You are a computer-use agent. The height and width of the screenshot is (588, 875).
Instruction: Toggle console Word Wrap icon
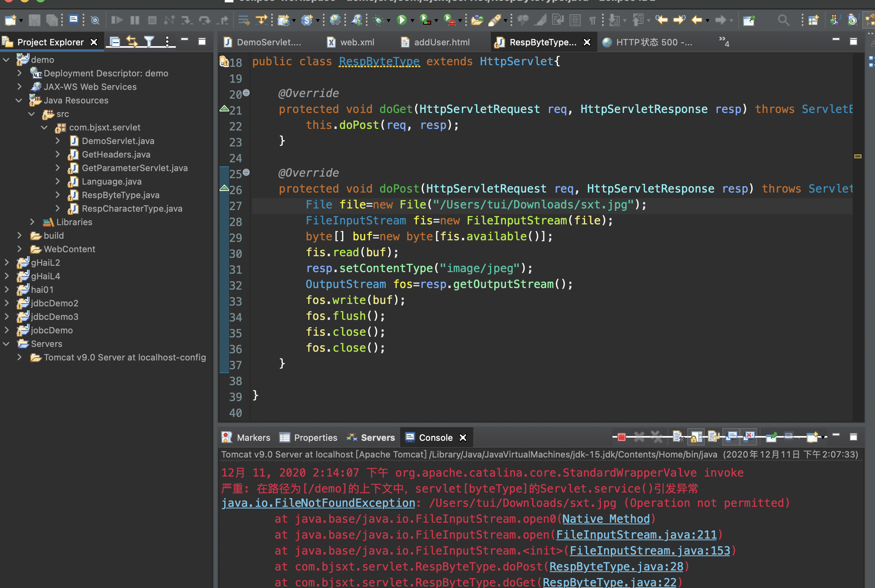[x=714, y=437]
